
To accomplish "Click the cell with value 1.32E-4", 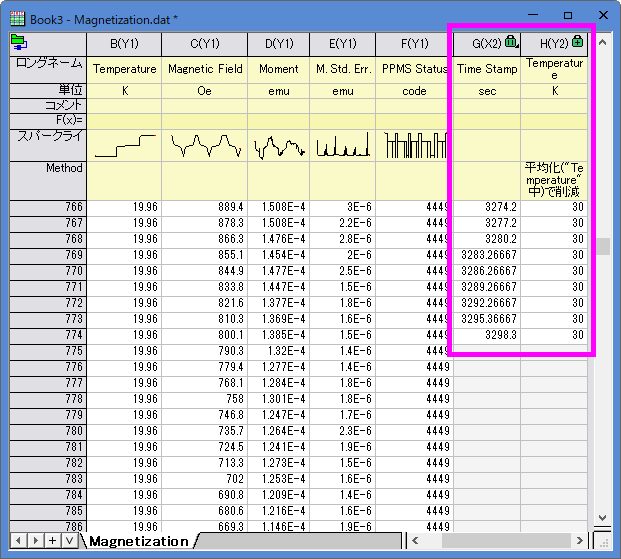I will pyautogui.click(x=279, y=351).
